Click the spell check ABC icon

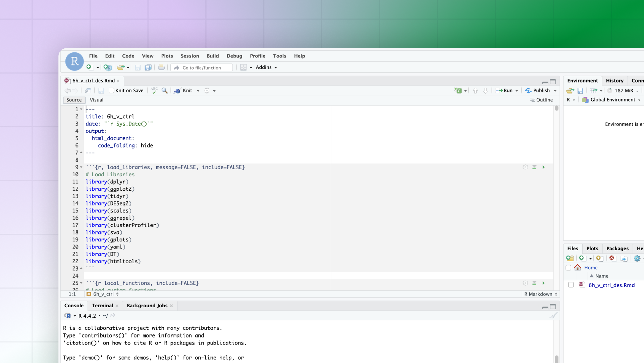pyautogui.click(x=154, y=90)
